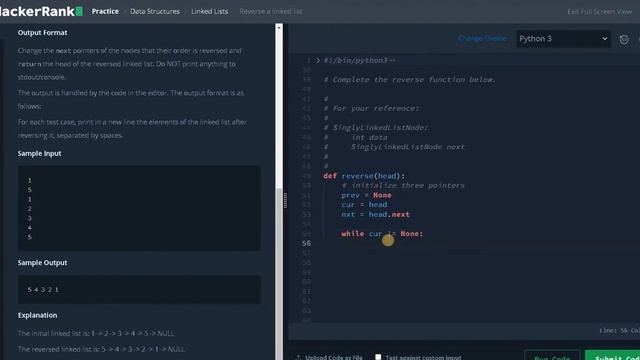Image resolution: width=640 pixels, height=360 pixels.
Task: Click the Sample Output heading
Action: (42, 263)
